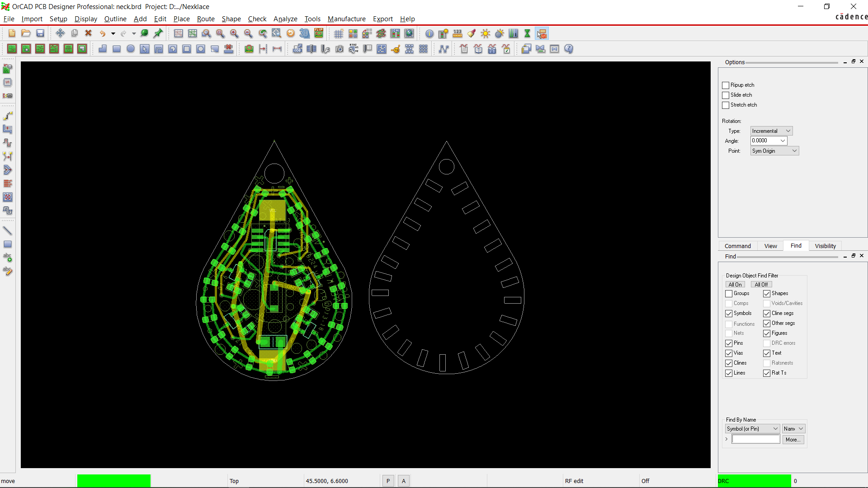Uncheck the Text find filter
The image size is (868, 488).
click(x=767, y=353)
